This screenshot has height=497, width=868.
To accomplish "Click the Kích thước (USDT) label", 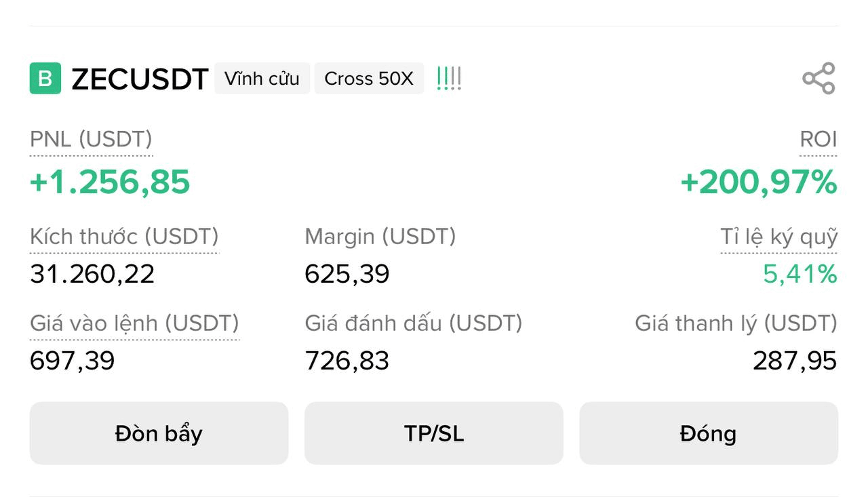I will (x=124, y=237).
